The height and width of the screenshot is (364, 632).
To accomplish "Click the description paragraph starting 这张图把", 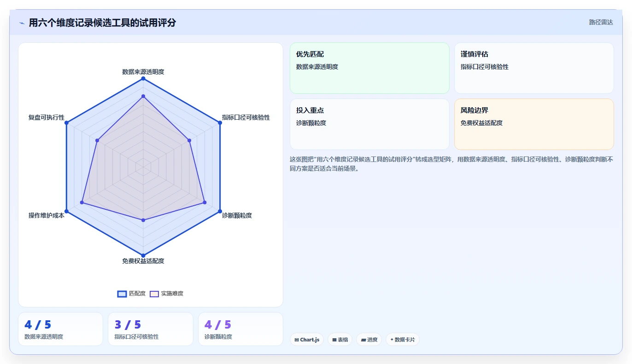I will point(451,164).
